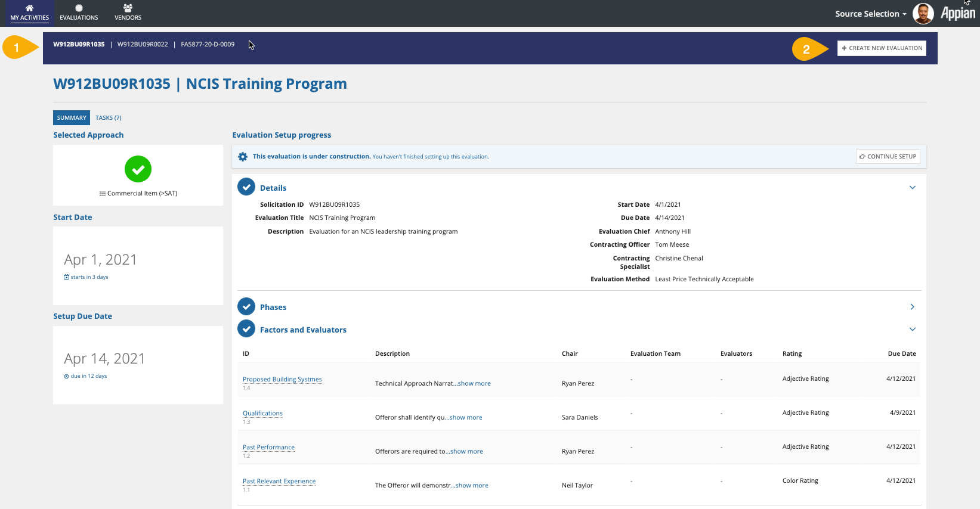Click the Evaluators column header
980x509 pixels.
736,353
